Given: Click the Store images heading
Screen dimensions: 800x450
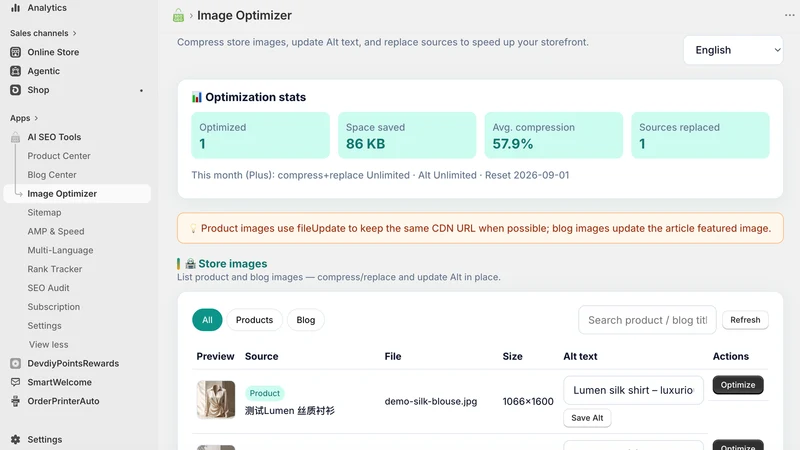Looking at the screenshot, I should point(233,264).
